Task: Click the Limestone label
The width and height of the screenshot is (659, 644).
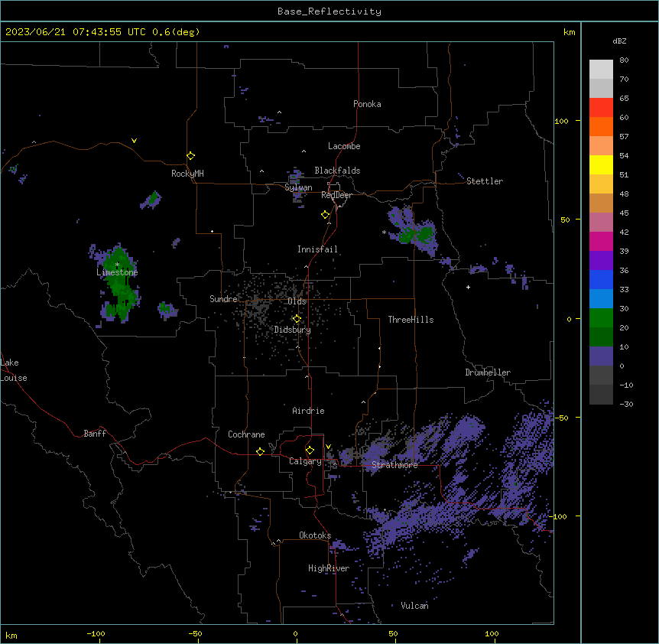Action: 117,272
